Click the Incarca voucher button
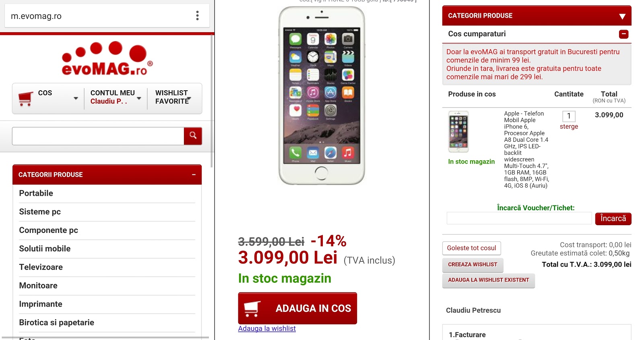Image resolution: width=644 pixels, height=340 pixels. (613, 219)
